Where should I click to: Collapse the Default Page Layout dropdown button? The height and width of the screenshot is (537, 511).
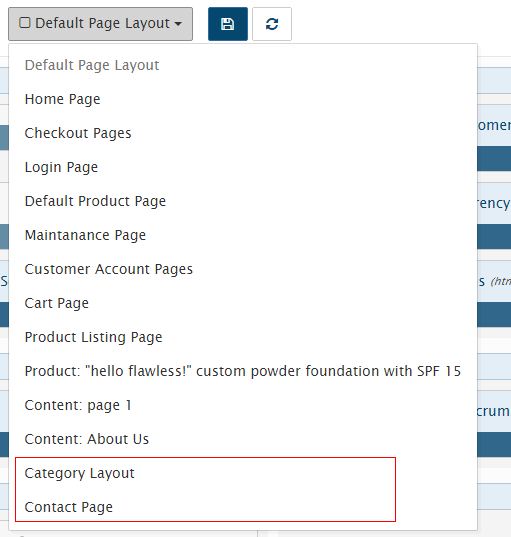[100, 24]
